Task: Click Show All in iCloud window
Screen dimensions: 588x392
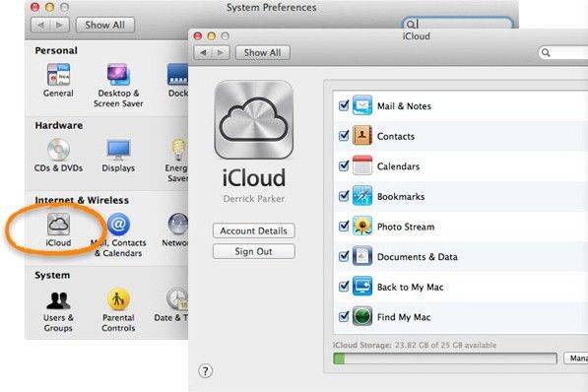Action: tap(263, 52)
